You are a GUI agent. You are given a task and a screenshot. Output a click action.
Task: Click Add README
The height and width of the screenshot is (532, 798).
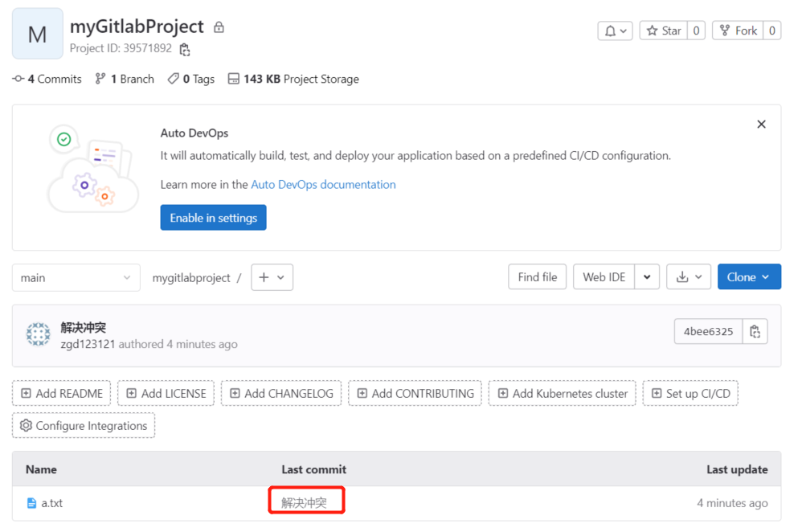pyautogui.click(x=62, y=394)
